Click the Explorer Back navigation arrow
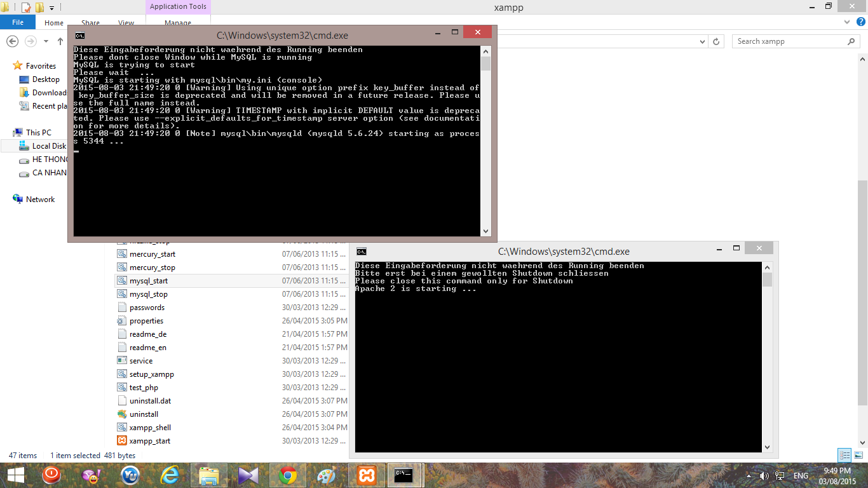 12,41
